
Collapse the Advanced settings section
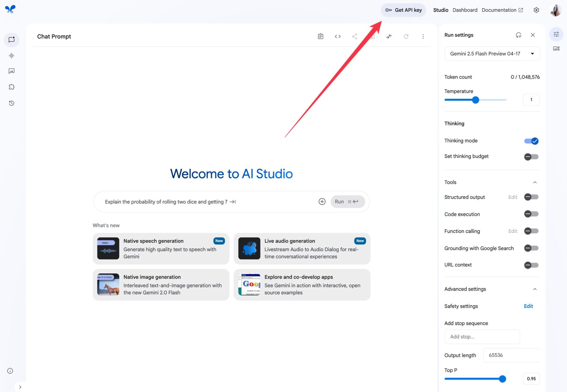[x=535, y=289]
